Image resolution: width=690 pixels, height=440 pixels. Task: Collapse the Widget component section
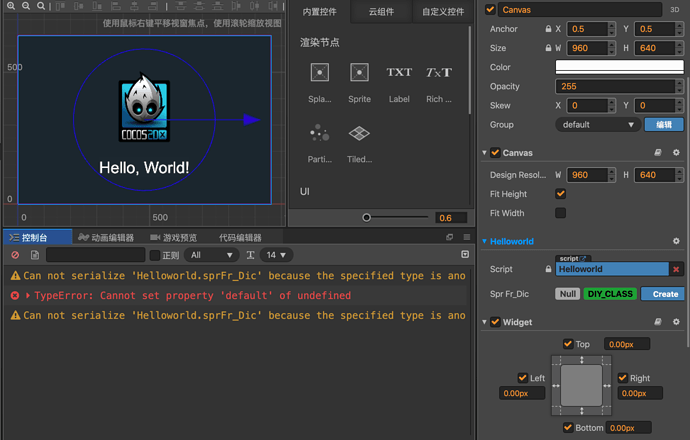coord(485,322)
